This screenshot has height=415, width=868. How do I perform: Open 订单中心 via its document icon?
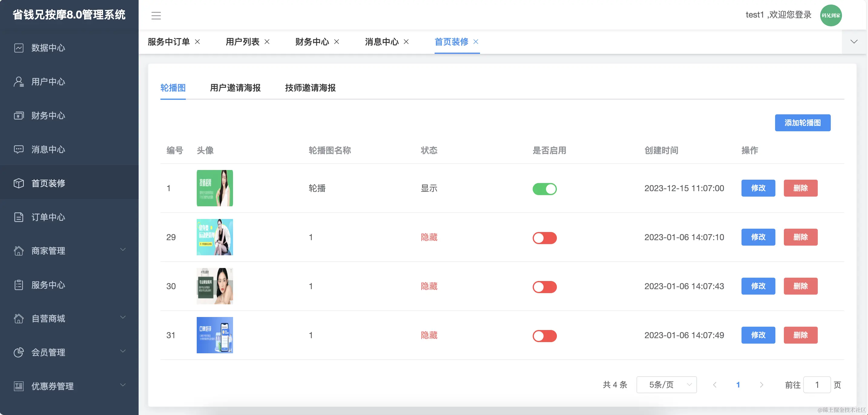click(18, 217)
